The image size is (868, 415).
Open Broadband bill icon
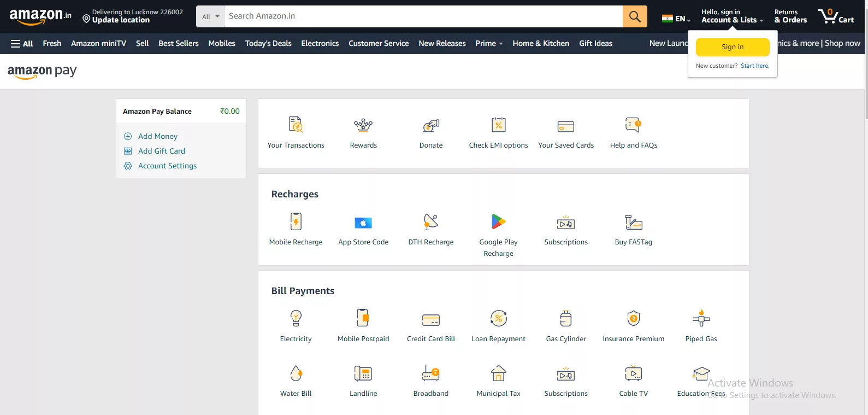(x=431, y=374)
